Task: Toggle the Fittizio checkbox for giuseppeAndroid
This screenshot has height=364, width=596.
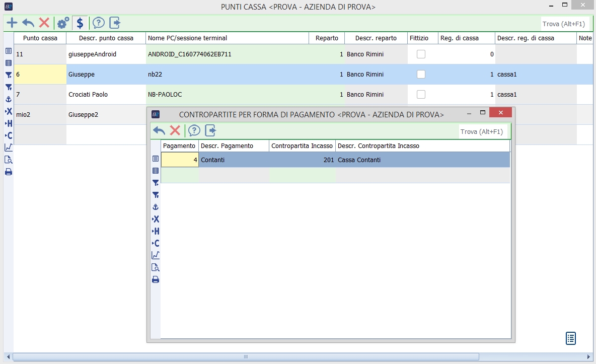Action: (421, 54)
